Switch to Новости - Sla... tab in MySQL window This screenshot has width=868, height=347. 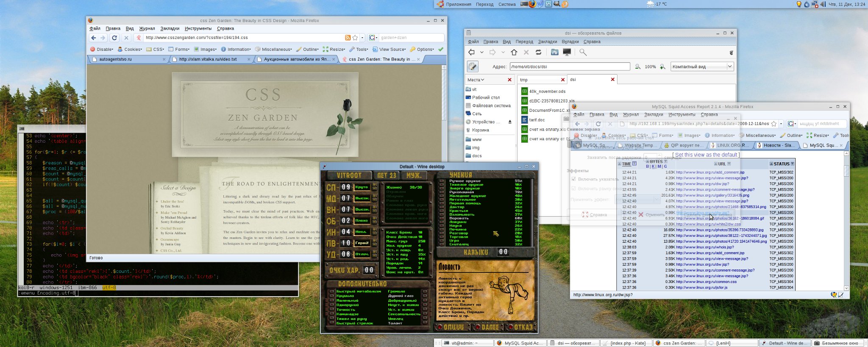[x=778, y=145]
